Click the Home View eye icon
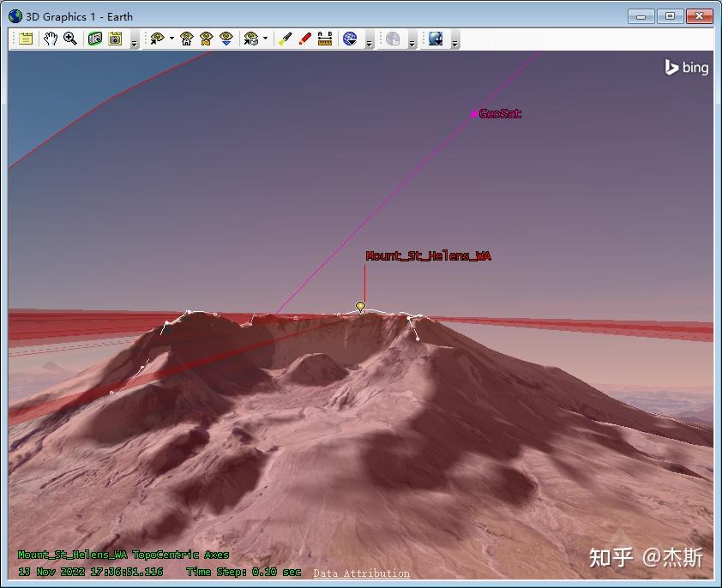722x588 pixels. [x=186, y=39]
